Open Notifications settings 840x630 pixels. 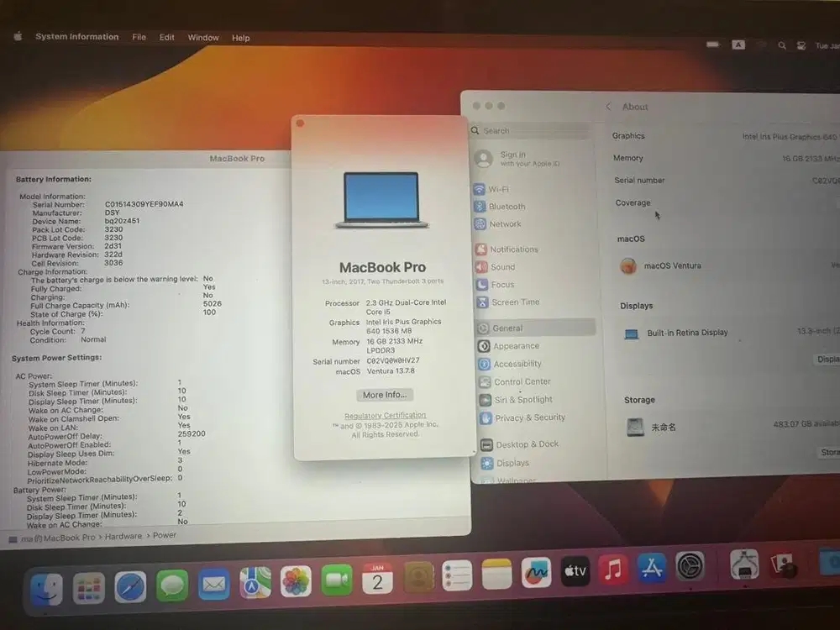tap(515, 249)
